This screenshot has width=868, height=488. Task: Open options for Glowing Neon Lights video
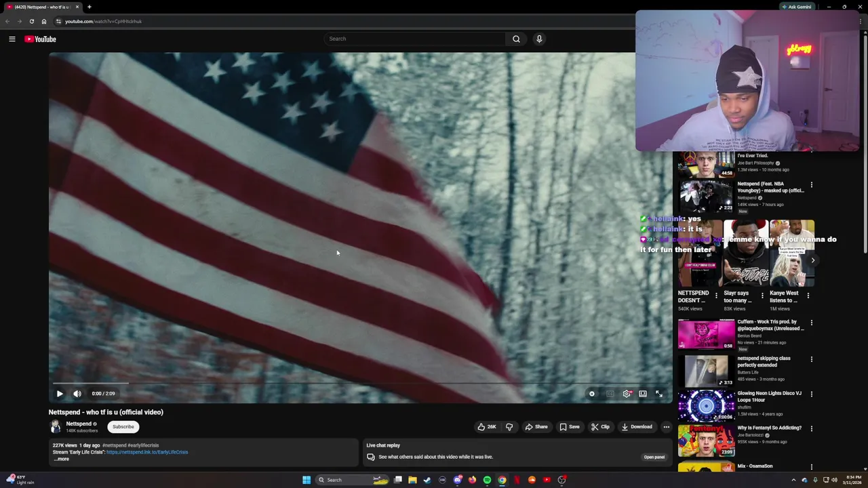[811, 394]
